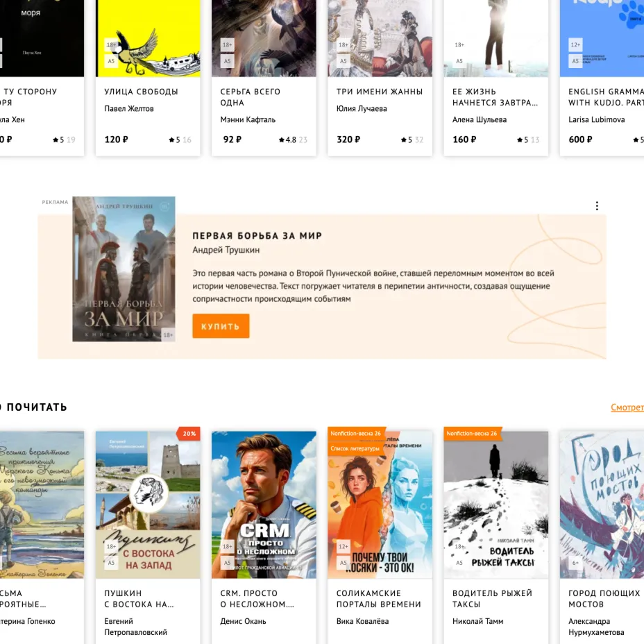Open book title УЛИЦА СВОБОДЫ
The image size is (644, 644).
pos(141,92)
